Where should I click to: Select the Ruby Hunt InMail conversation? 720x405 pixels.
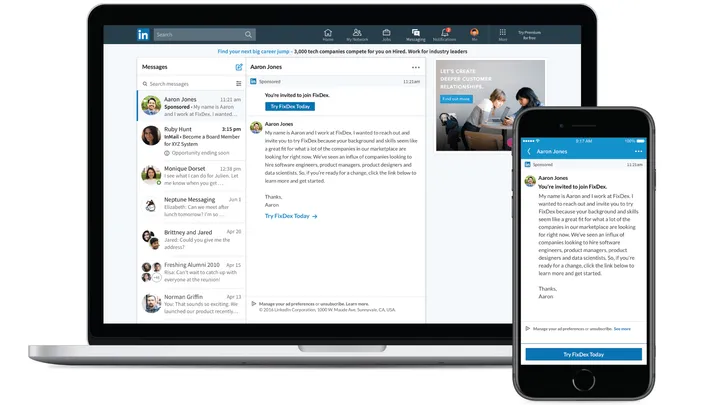[191, 141]
